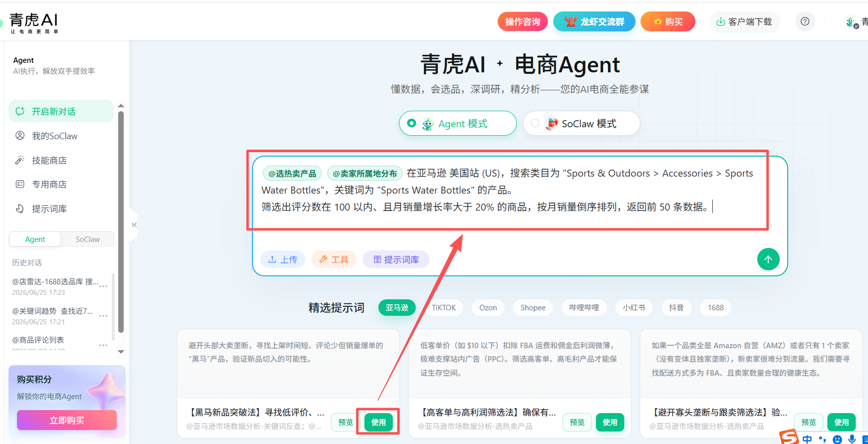Click the 提示词库 button under the prompt
Viewport: 868px width, 444px height.
pos(396,259)
